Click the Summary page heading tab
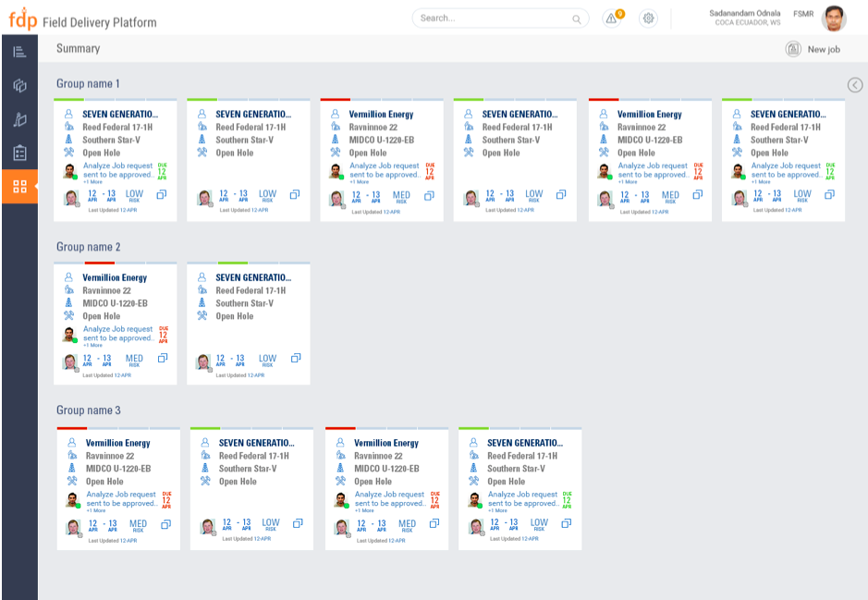The image size is (868, 600). 78,48
